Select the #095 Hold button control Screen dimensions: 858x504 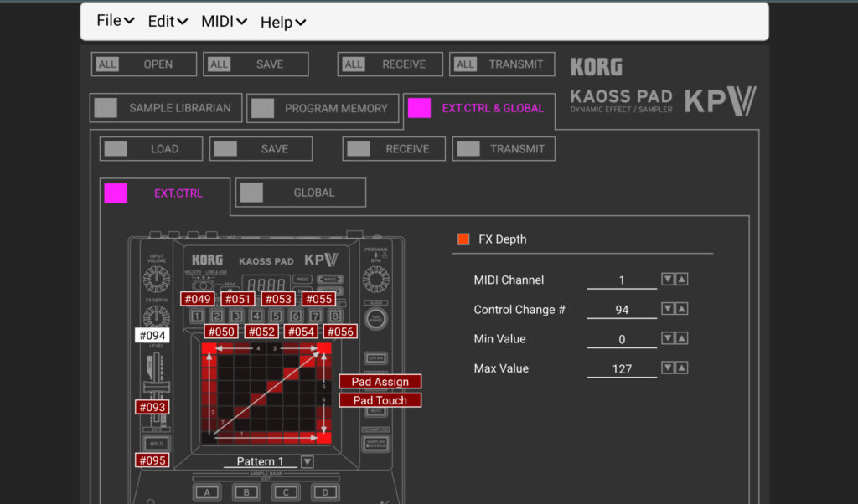coord(152,460)
